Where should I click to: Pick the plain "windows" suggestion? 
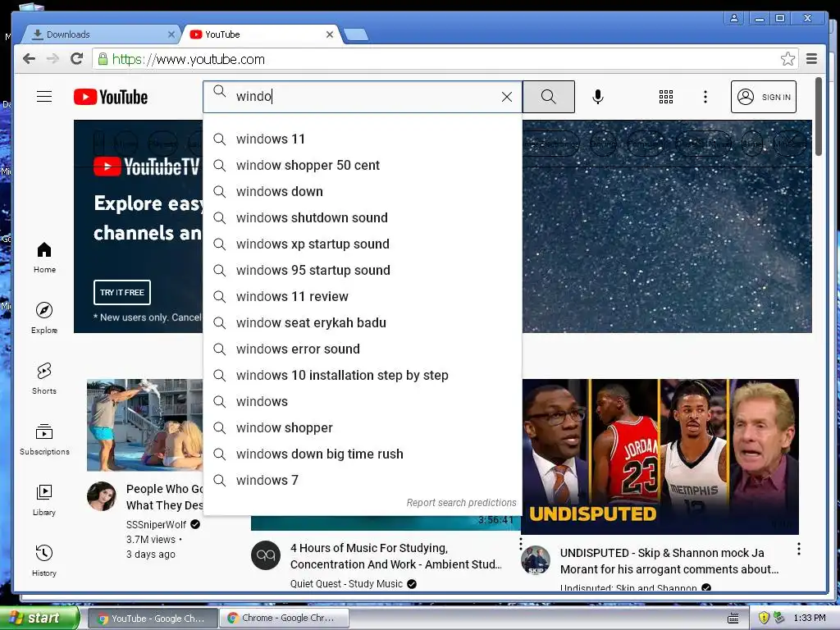(x=363, y=402)
